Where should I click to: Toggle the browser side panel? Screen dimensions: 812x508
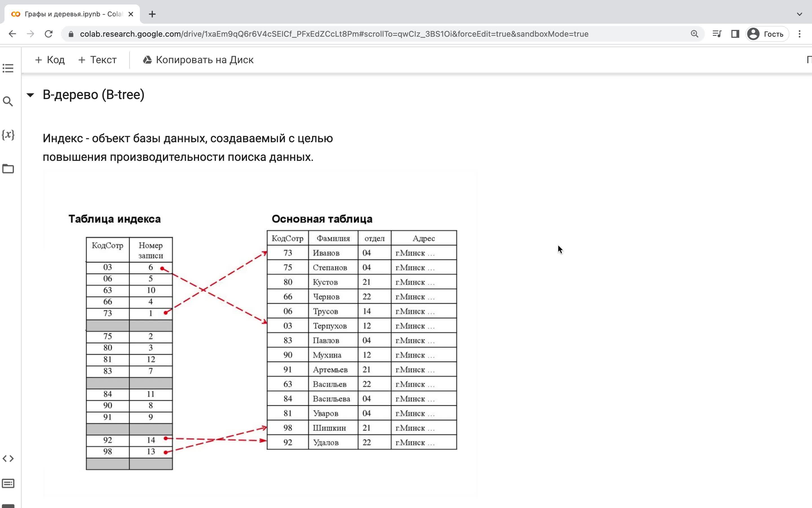point(735,34)
